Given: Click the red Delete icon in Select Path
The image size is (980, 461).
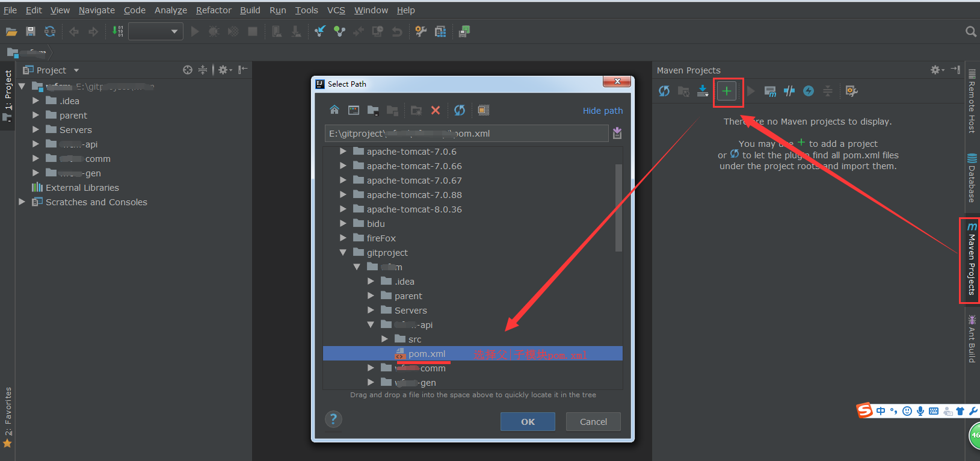Looking at the screenshot, I should pyautogui.click(x=436, y=110).
